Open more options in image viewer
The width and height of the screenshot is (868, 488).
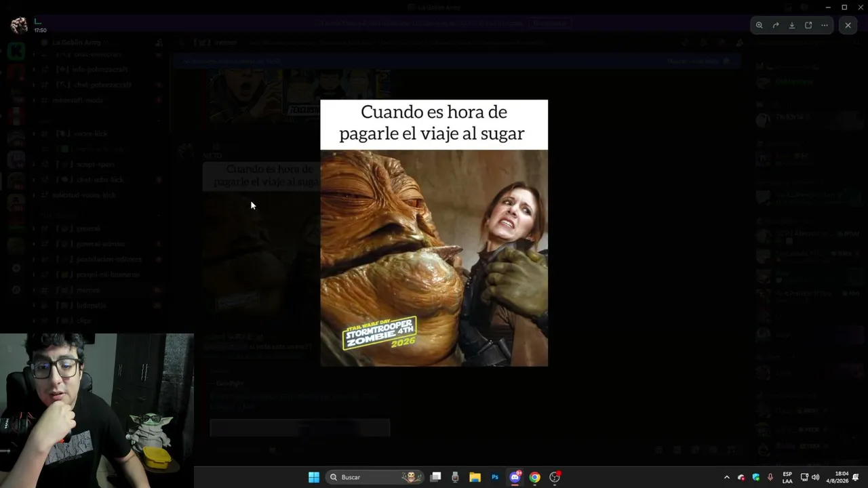coord(825,25)
